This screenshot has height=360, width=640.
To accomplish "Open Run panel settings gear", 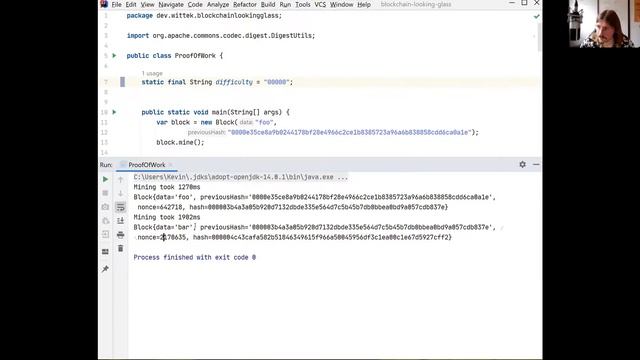I will [x=522, y=164].
